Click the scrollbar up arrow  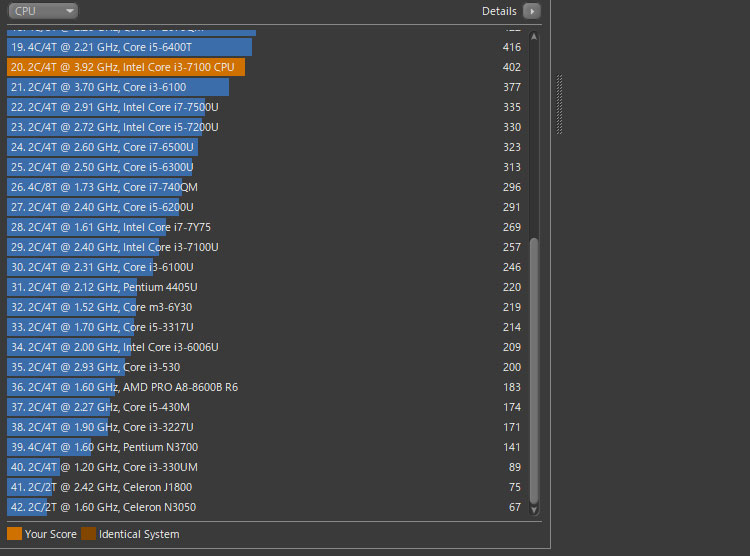pos(534,37)
